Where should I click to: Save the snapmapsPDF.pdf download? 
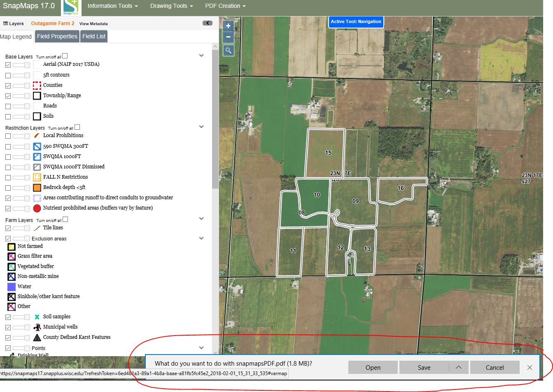coord(424,368)
